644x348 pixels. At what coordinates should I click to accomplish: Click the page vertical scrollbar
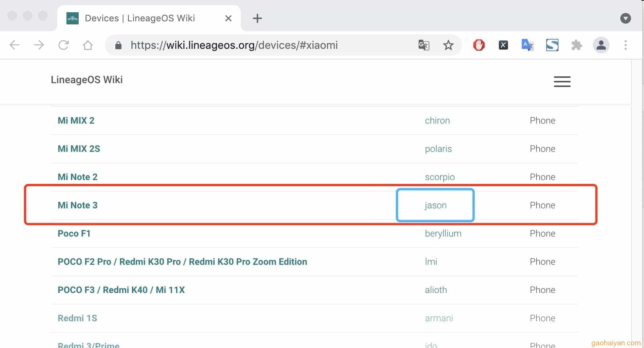[x=637, y=203]
